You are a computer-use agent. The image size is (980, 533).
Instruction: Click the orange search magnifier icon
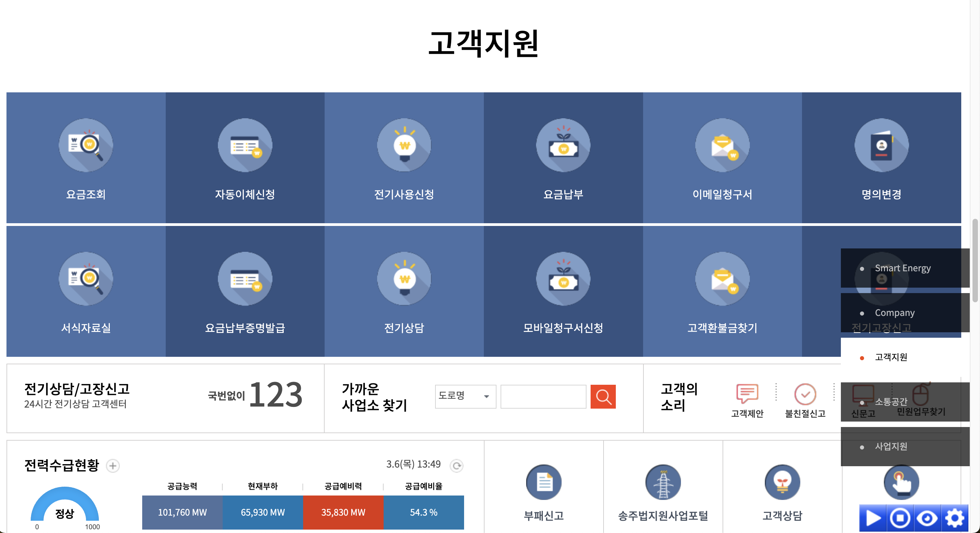click(603, 397)
